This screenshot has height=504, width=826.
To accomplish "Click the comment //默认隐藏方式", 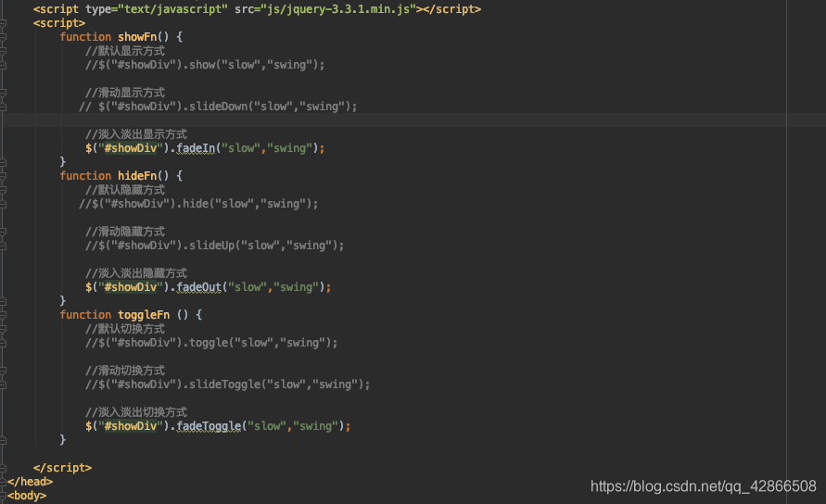I will tap(125, 190).
